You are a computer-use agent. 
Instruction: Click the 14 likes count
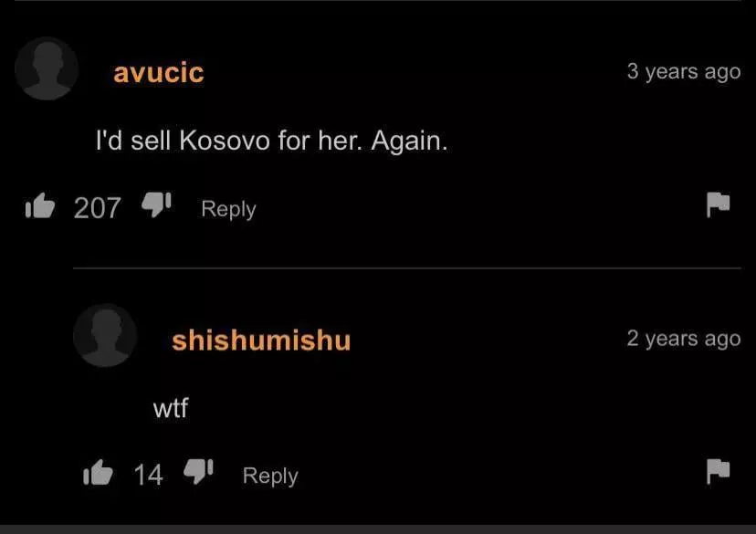click(148, 475)
